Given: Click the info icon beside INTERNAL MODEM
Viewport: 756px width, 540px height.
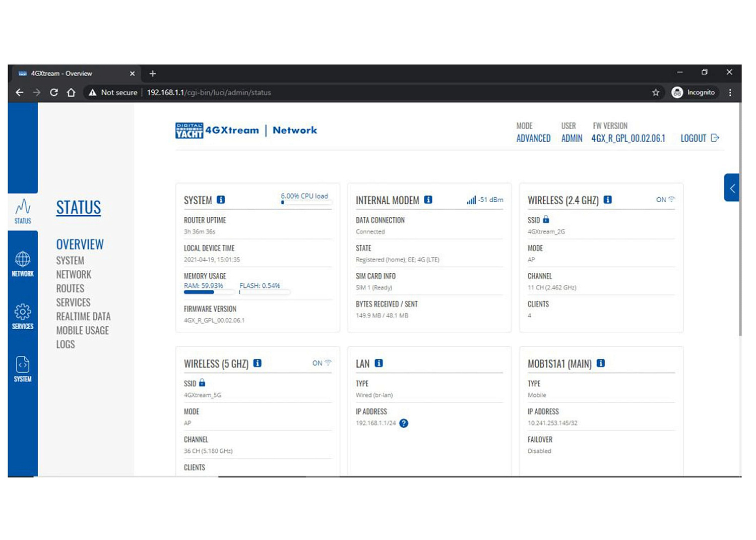Looking at the screenshot, I should (428, 200).
